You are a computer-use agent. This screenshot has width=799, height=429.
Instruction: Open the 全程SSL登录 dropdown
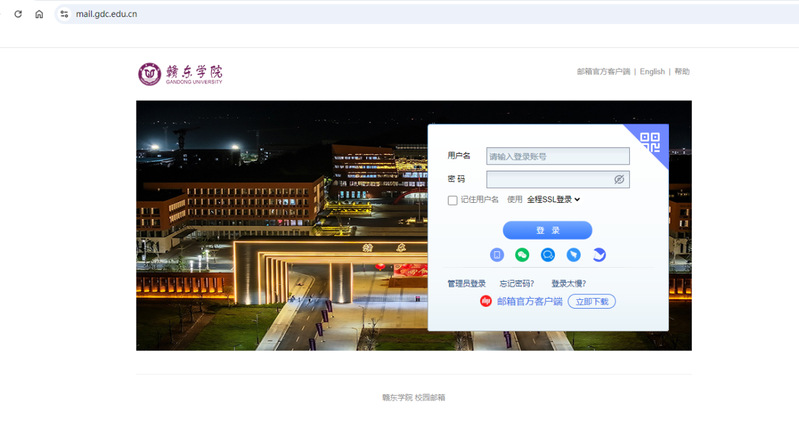(x=554, y=200)
